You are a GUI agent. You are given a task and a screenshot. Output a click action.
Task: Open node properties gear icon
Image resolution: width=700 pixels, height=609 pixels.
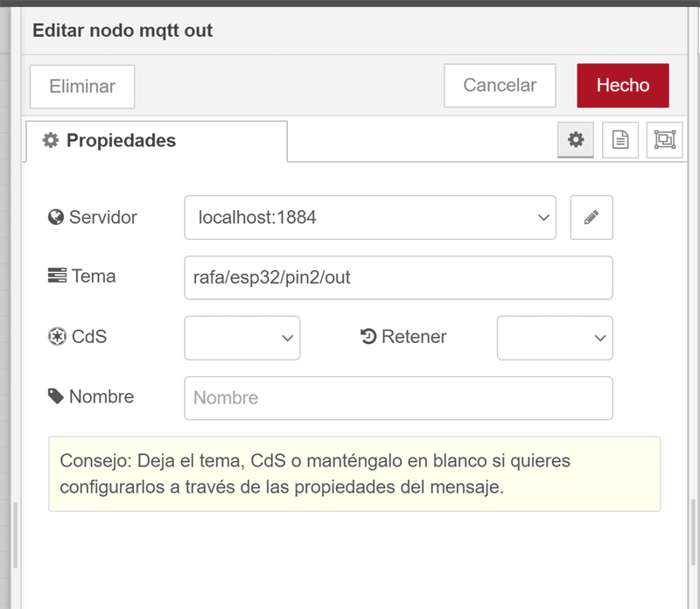click(x=576, y=140)
